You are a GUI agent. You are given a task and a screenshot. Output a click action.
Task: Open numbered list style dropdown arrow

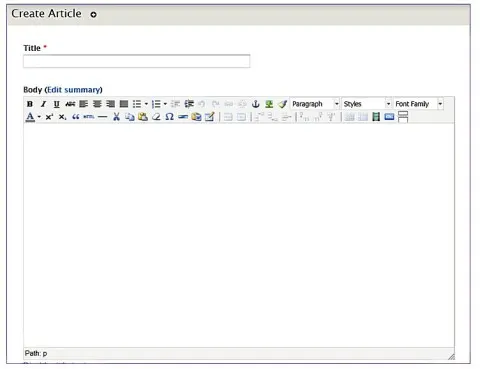coord(165,104)
